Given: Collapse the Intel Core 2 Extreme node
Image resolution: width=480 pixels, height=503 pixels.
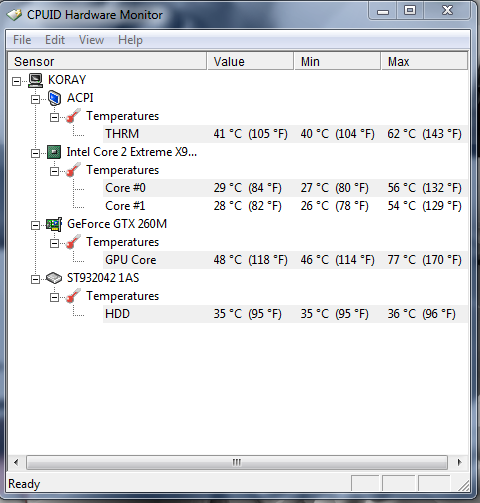Looking at the screenshot, I should coord(35,153).
